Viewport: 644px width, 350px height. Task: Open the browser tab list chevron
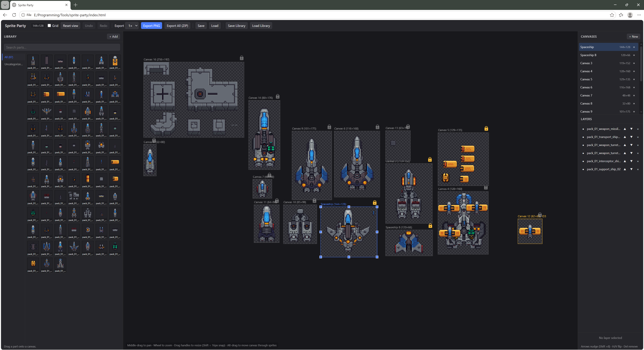click(5, 5)
